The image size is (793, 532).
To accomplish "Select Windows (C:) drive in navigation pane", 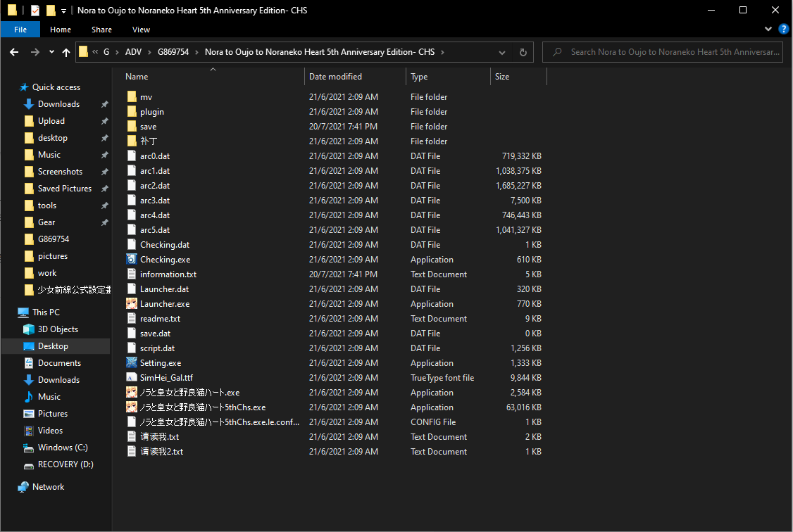I will [63, 448].
